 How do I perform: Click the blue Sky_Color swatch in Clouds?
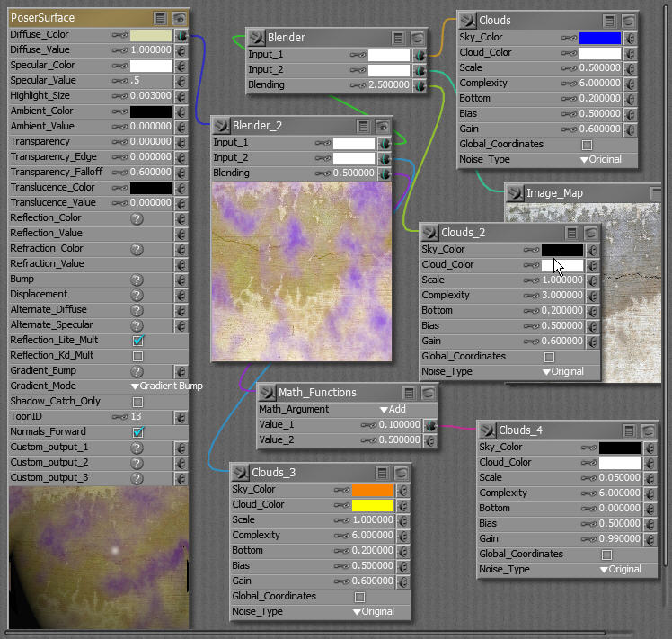coord(600,38)
